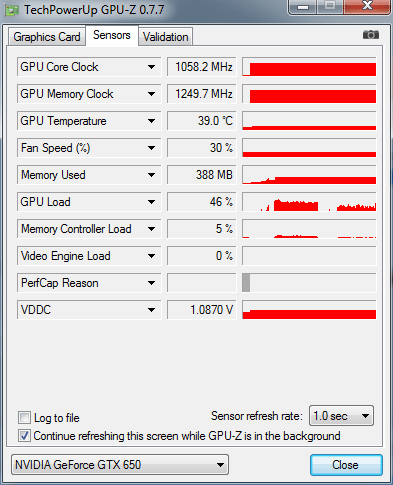The height and width of the screenshot is (485, 393).
Task: Click the Memory Used value field
Action: pyautogui.click(x=202, y=175)
